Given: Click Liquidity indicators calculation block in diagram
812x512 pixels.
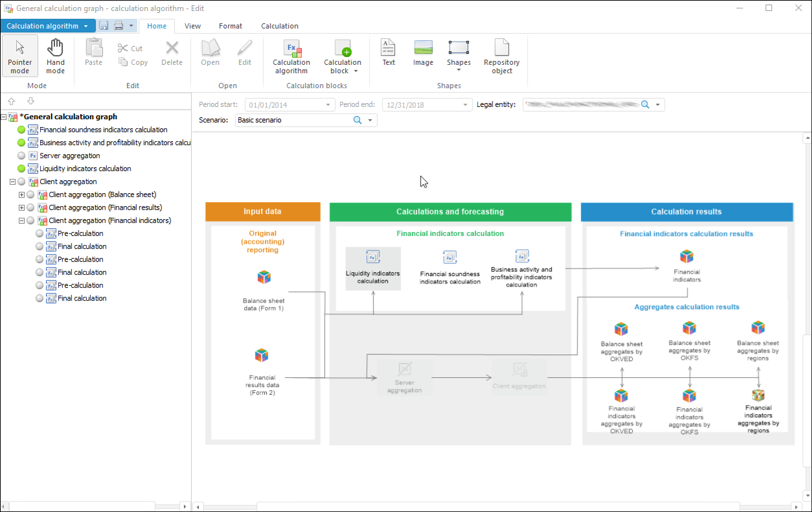Looking at the screenshot, I should click(373, 268).
